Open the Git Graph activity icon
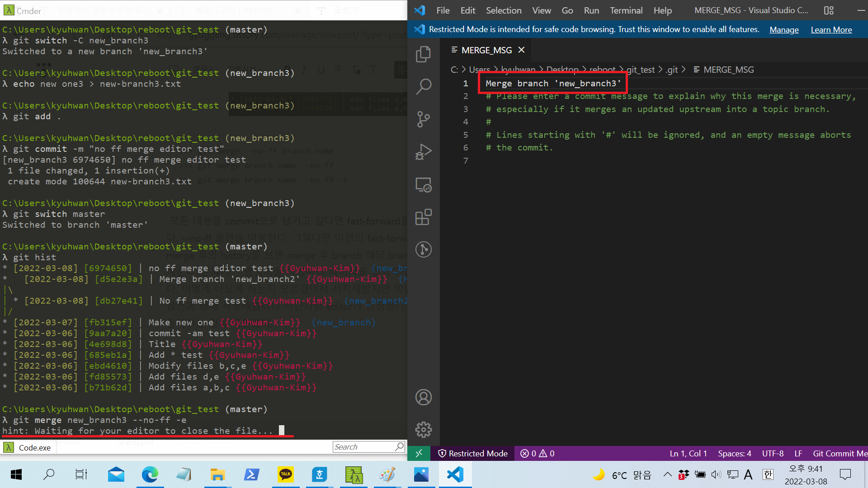This screenshot has height=488, width=868. (423, 249)
